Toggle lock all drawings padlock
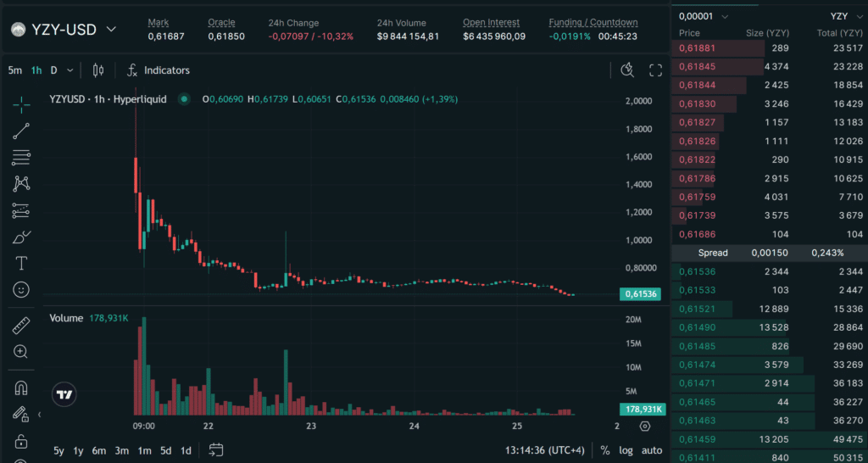 pyautogui.click(x=21, y=442)
